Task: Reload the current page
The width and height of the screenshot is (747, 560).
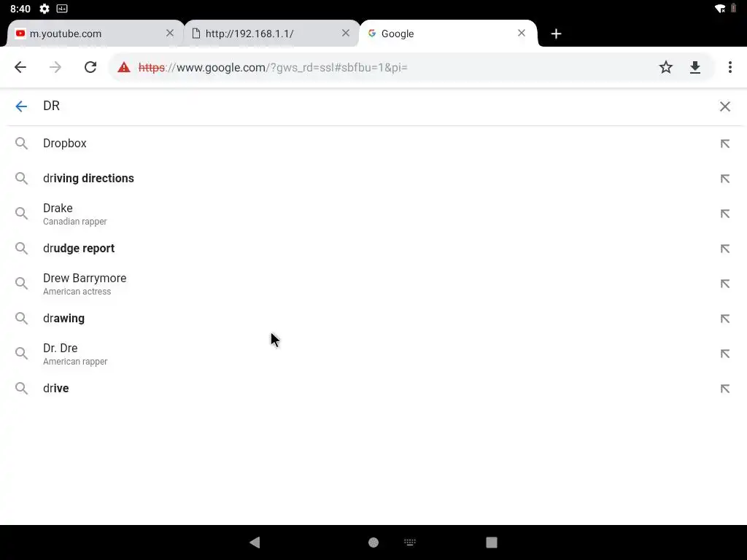Action: (x=90, y=67)
